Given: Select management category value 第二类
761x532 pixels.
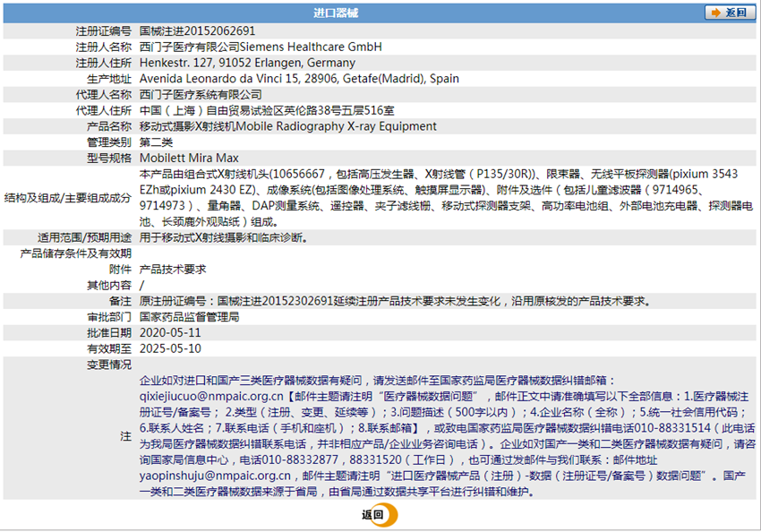Looking at the screenshot, I should 156,142.
